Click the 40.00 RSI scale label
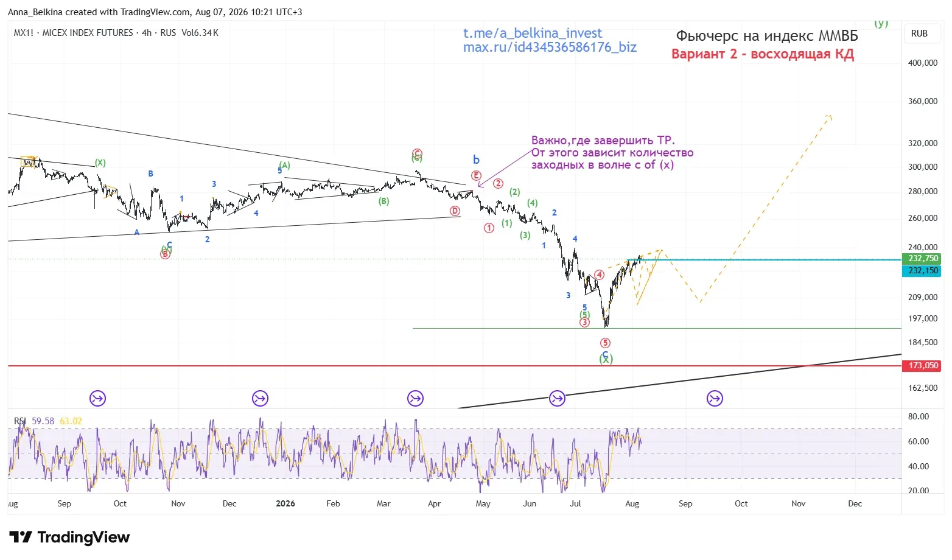 point(919,467)
